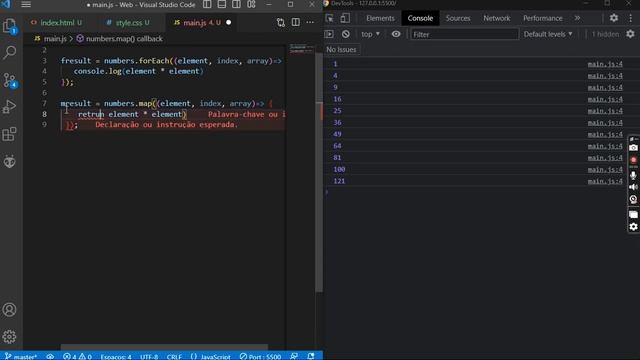Clear the console
Screen dimensions: 640x360
click(346, 34)
